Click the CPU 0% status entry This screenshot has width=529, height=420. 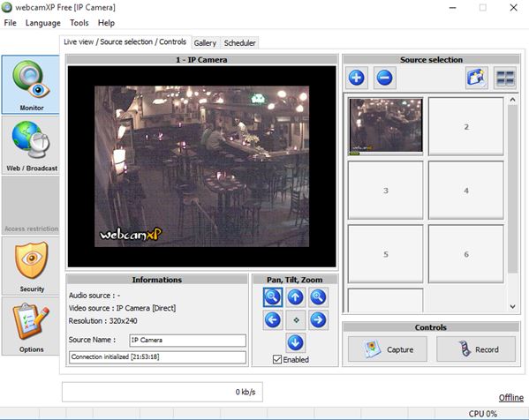coord(483,414)
